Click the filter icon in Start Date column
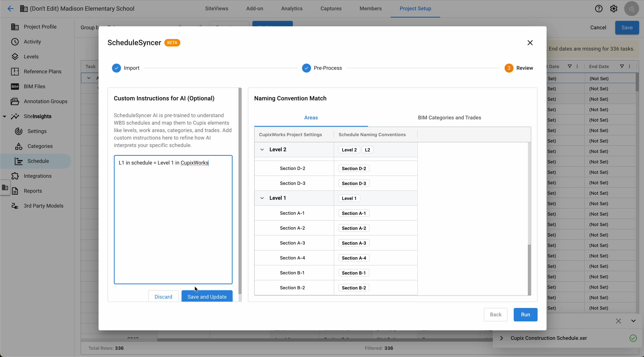Viewport: 644px width, 357px height. click(570, 66)
